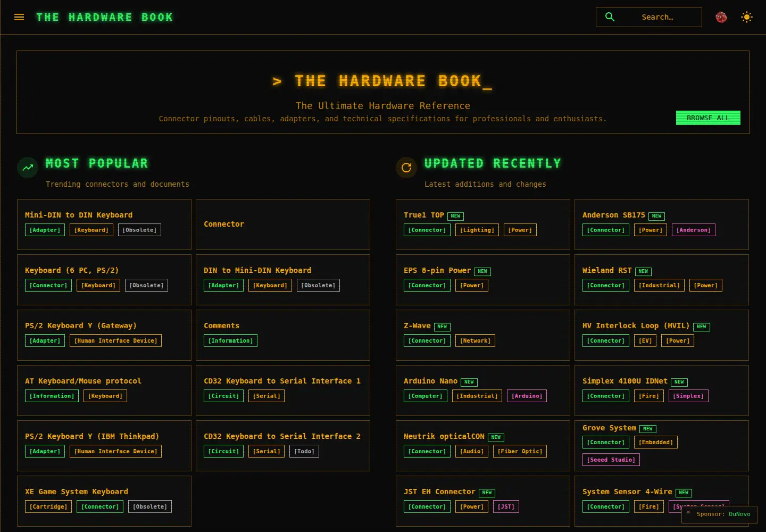766x532 pixels.
Task: Open System Sensor 4-Wire entry
Action: pyautogui.click(x=662, y=501)
